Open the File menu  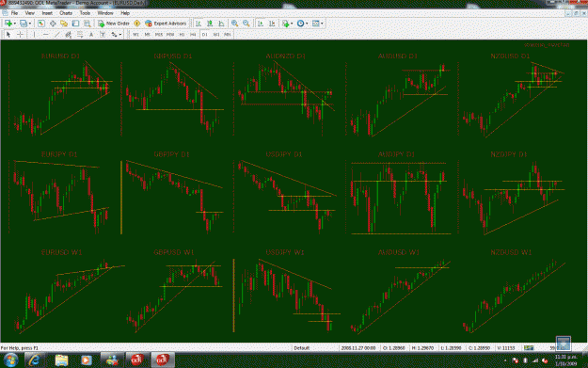click(14, 13)
